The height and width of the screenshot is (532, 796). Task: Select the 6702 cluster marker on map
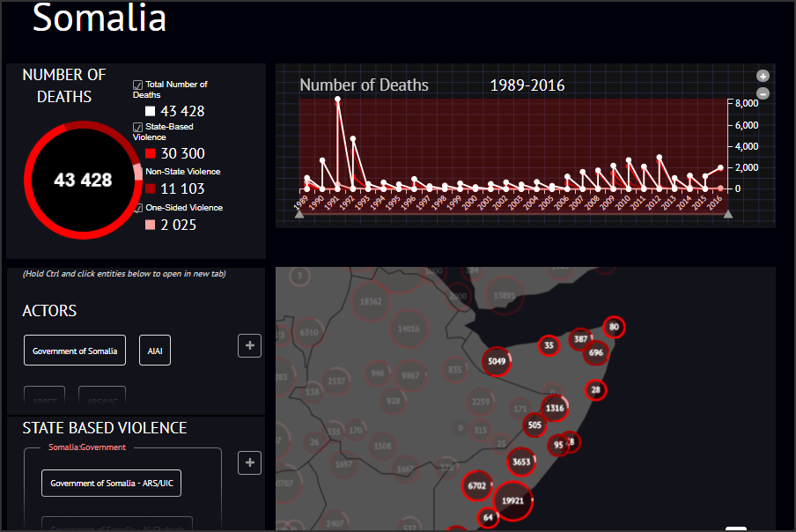[477, 485]
